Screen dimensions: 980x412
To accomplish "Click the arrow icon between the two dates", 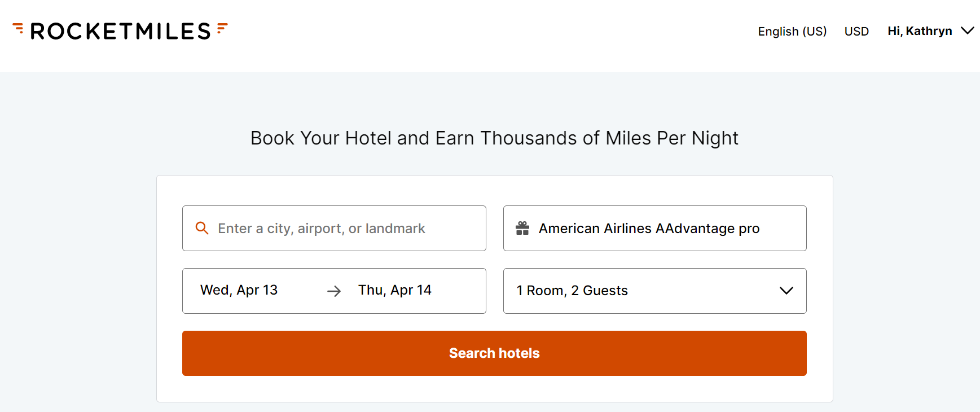I will coord(334,291).
